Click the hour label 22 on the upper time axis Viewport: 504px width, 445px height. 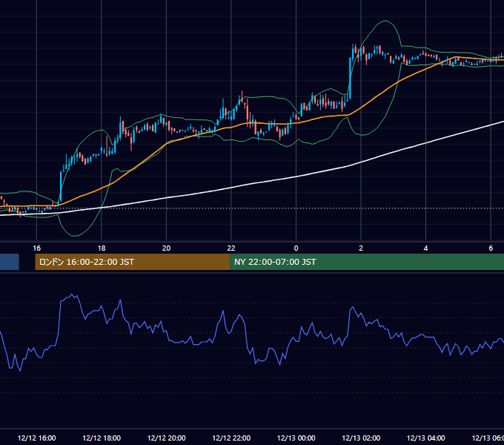tap(231, 248)
